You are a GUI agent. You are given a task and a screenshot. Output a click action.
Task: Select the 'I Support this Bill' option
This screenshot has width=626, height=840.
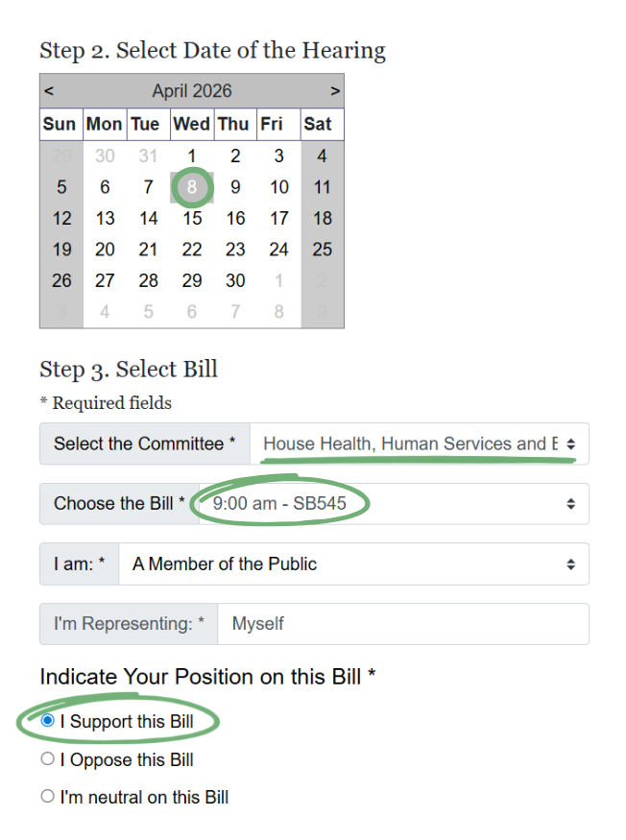pos(48,721)
